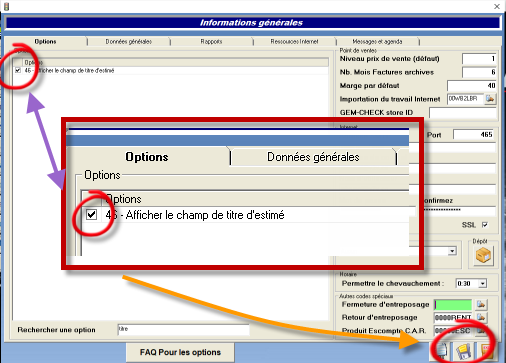Open the Messages et agenda tab

[377, 42]
